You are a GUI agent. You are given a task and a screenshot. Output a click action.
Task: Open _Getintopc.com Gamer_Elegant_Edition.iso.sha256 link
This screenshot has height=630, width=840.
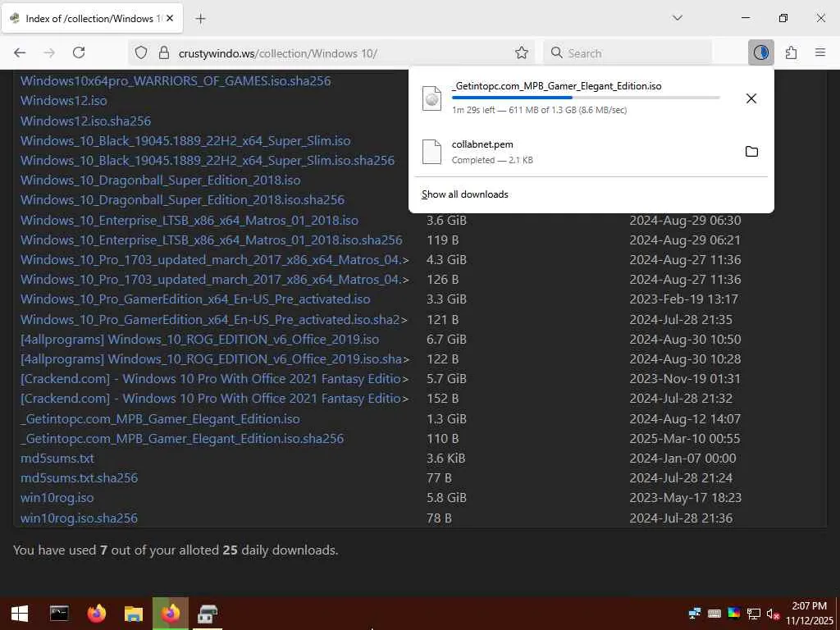(182, 439)
